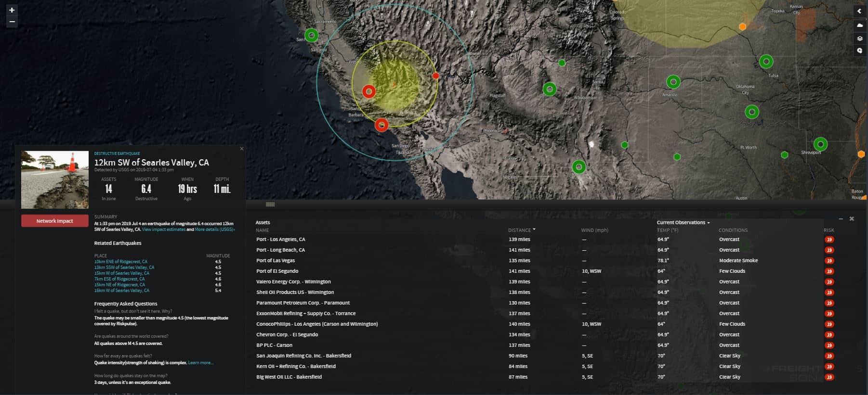The height and width of the screenshot is (395, 868).
Task: Select the green ring marker above Shreveport
Action: 821,144
